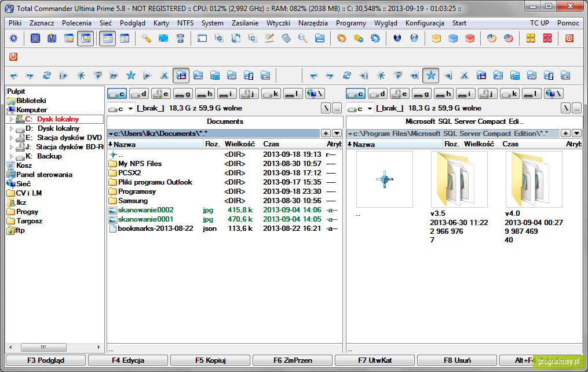Click the orange gear icon
Image resolution: width=588 pixels, height=372 pixels.
[x=341, y=38]
